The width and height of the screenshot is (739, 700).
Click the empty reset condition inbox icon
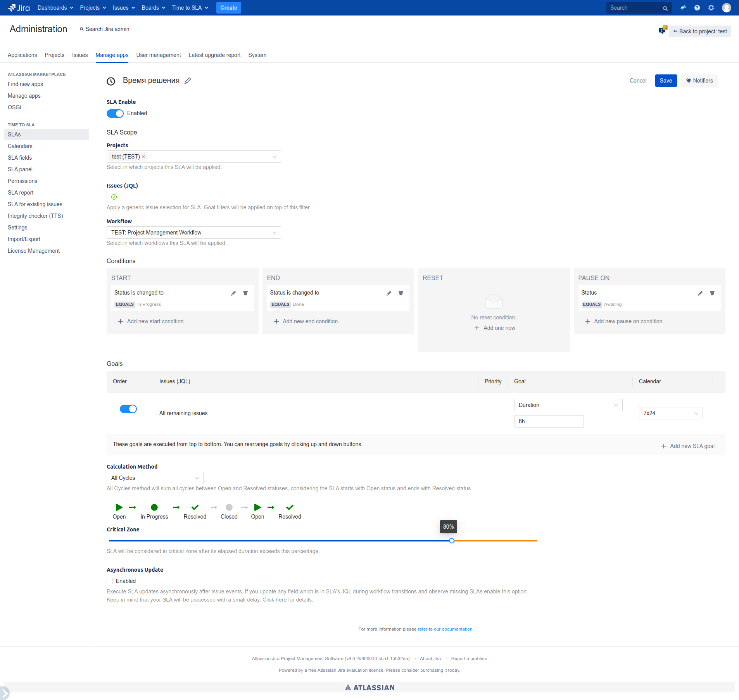coord(494,302)
